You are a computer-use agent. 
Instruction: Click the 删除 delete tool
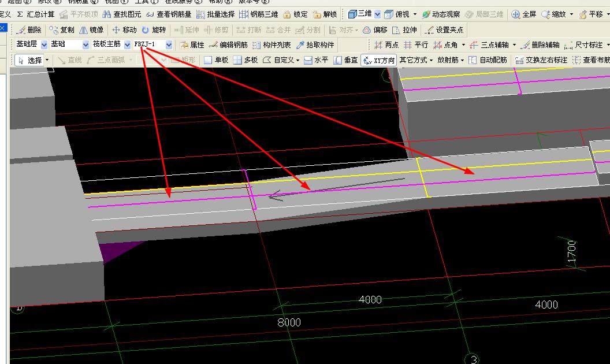pyautogui.click(x=29, y=30)
